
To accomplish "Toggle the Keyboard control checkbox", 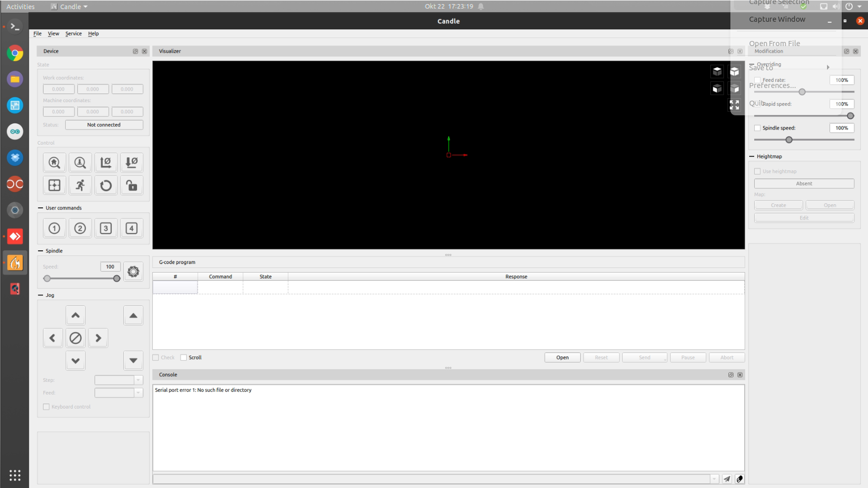I will tap(47, 407).
